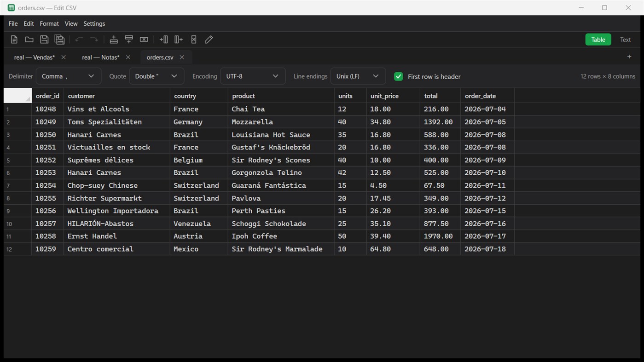Switch to Text view
Viewport: 644px width, 362px height.
click(x=625, y=40)
